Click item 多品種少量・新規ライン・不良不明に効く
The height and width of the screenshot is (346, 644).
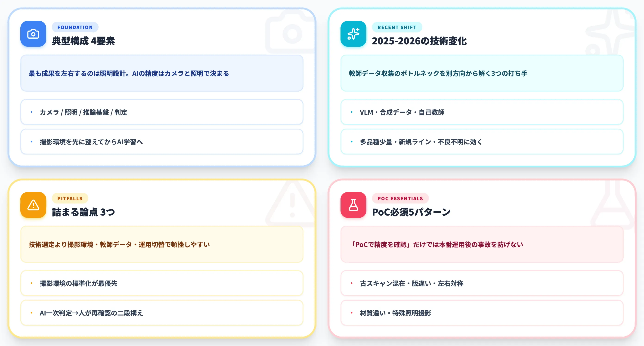point(482,142)
